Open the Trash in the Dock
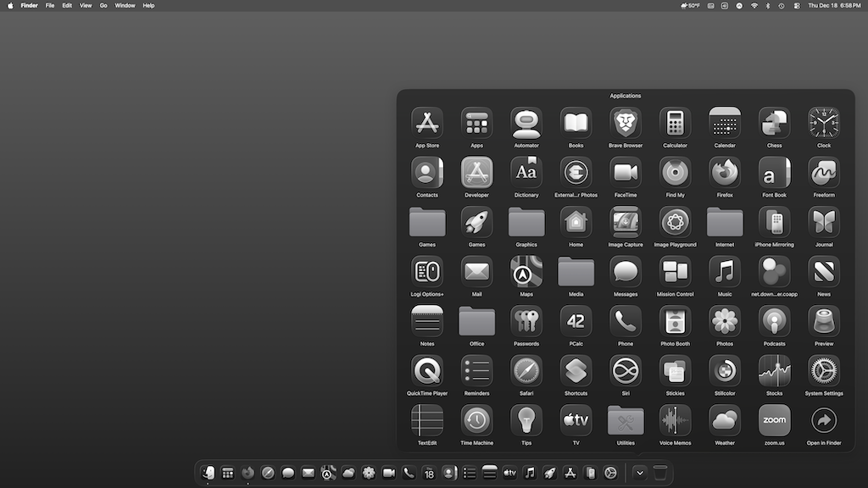 [659, 473]
